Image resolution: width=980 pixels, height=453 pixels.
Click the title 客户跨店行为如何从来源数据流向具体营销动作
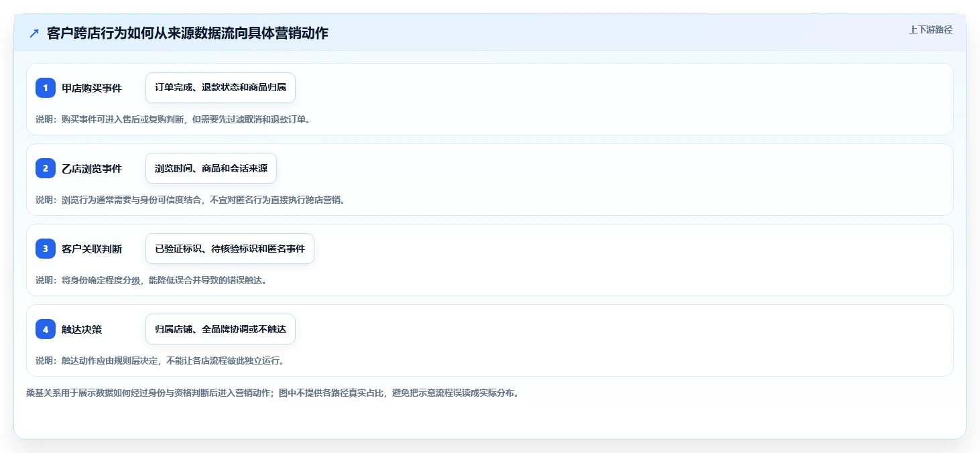(188, 33)
